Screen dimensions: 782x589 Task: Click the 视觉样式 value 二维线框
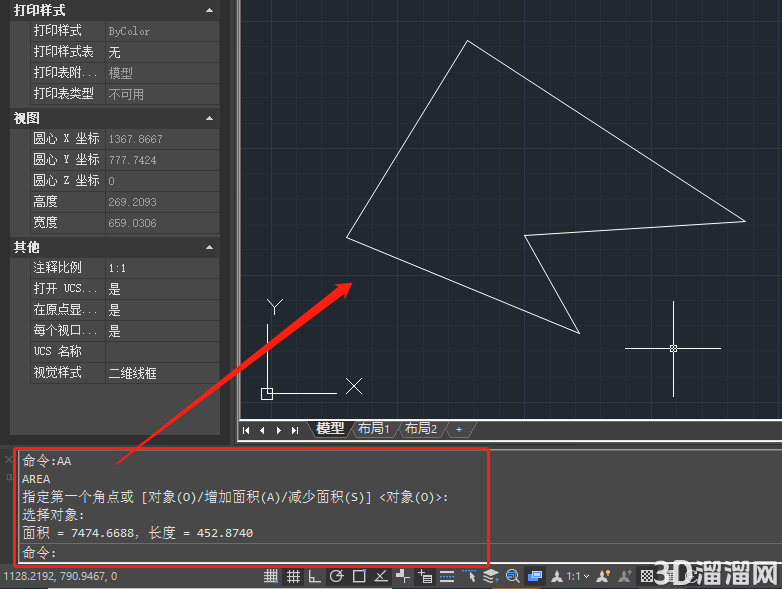[x=162, y=373]
